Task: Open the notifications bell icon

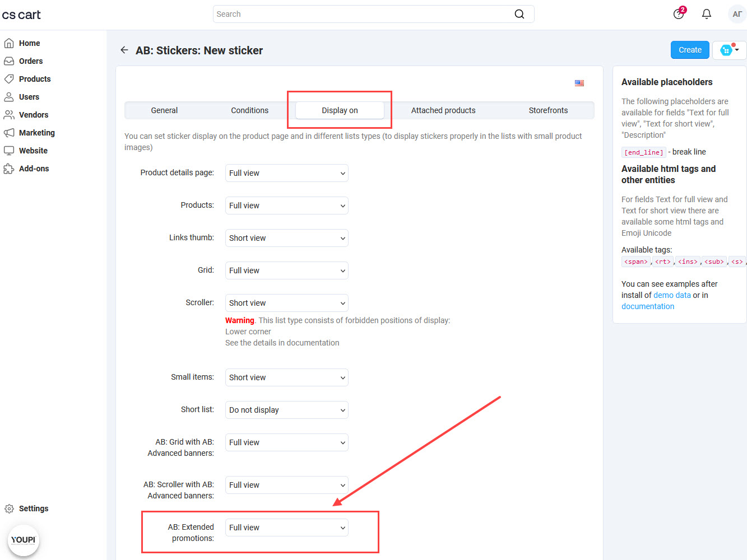Action: pos(707,14)
